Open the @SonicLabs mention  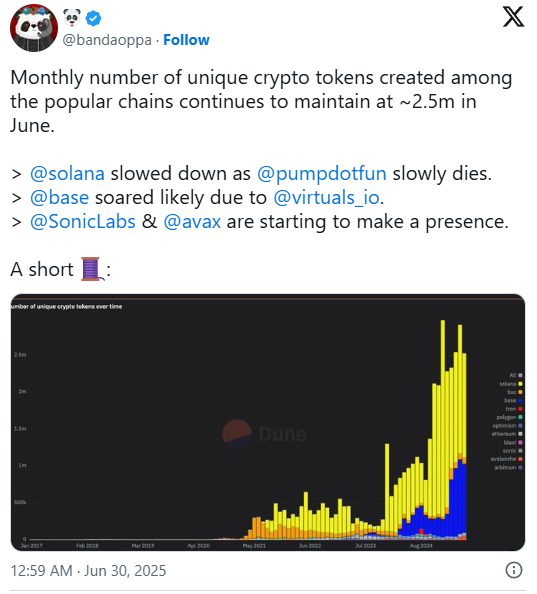[x=83, y=221]
